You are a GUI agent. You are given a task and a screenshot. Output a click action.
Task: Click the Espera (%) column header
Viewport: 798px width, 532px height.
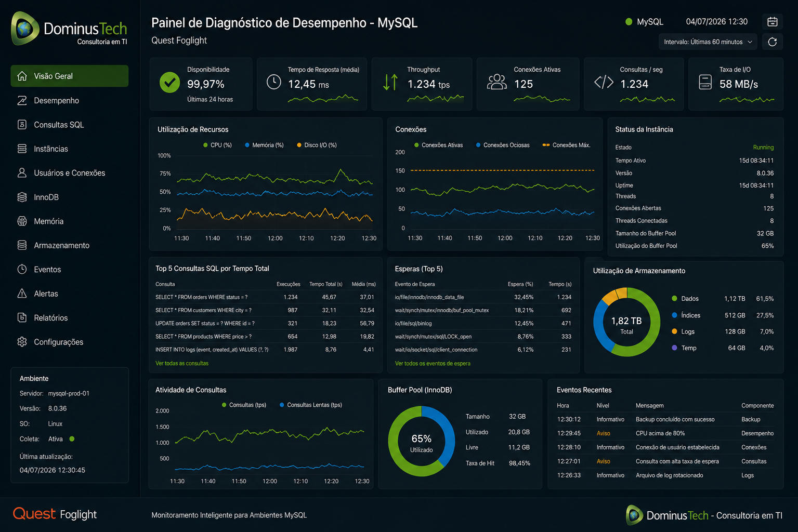[520, 284]
